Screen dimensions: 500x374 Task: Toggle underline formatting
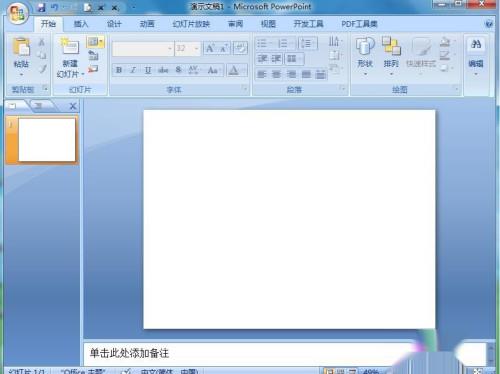[x=148, y=70]
